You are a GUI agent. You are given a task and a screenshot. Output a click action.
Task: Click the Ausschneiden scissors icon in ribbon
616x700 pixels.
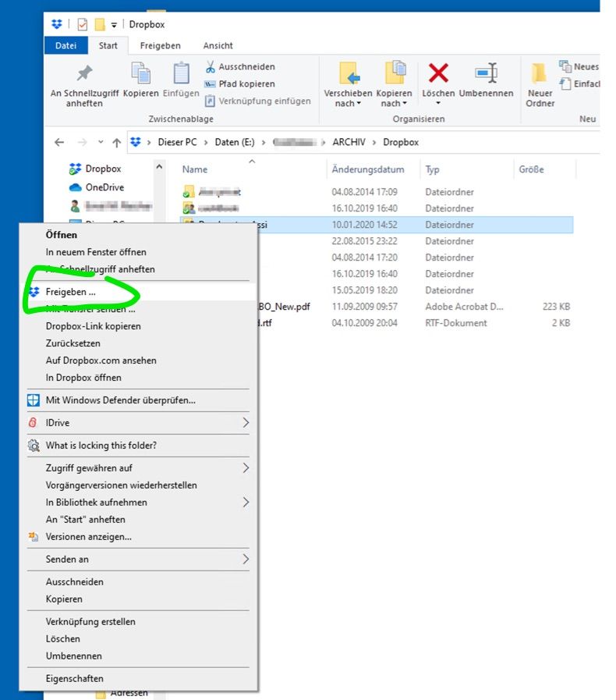pyautogui.click(x=211, y=67)
